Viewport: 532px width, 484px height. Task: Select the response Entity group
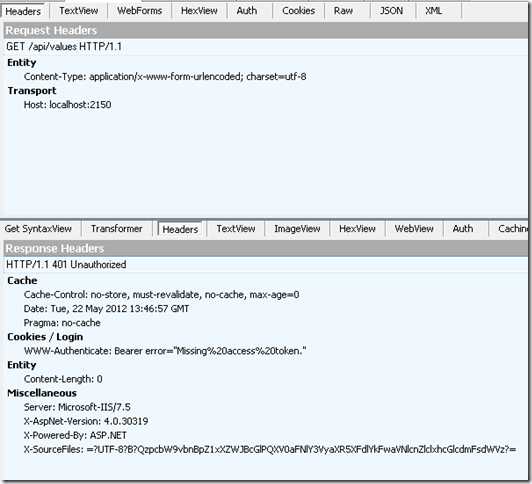point(22,365)
